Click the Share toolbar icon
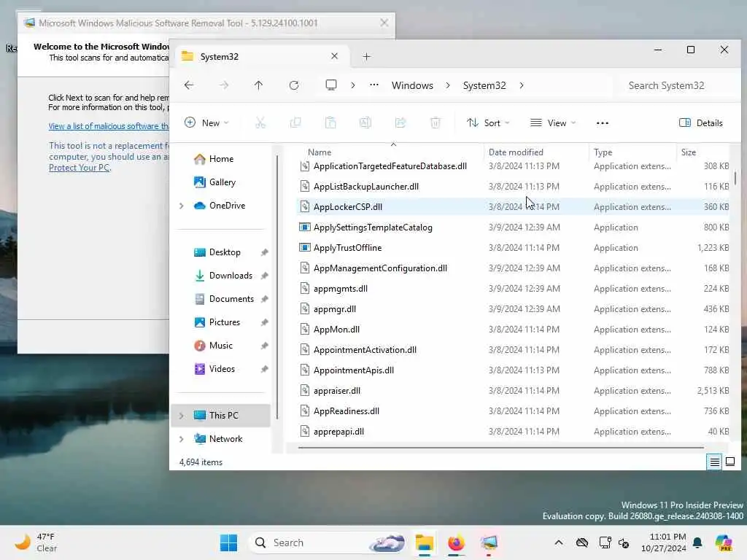Viewport: 747px width, 560px height. 400,122
